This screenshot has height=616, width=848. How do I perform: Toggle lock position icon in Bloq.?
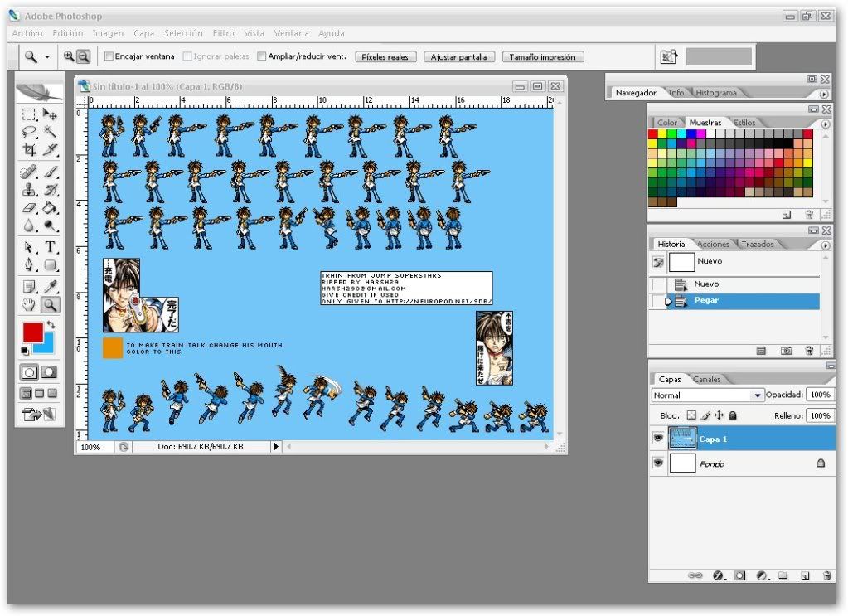click(719, 415)
